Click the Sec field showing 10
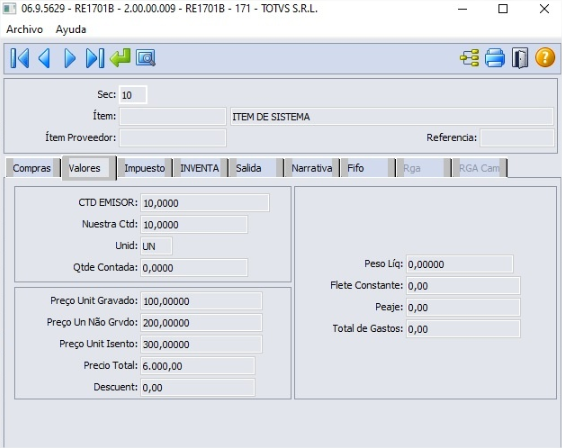 pyautogui.click(x=133, y=95)
